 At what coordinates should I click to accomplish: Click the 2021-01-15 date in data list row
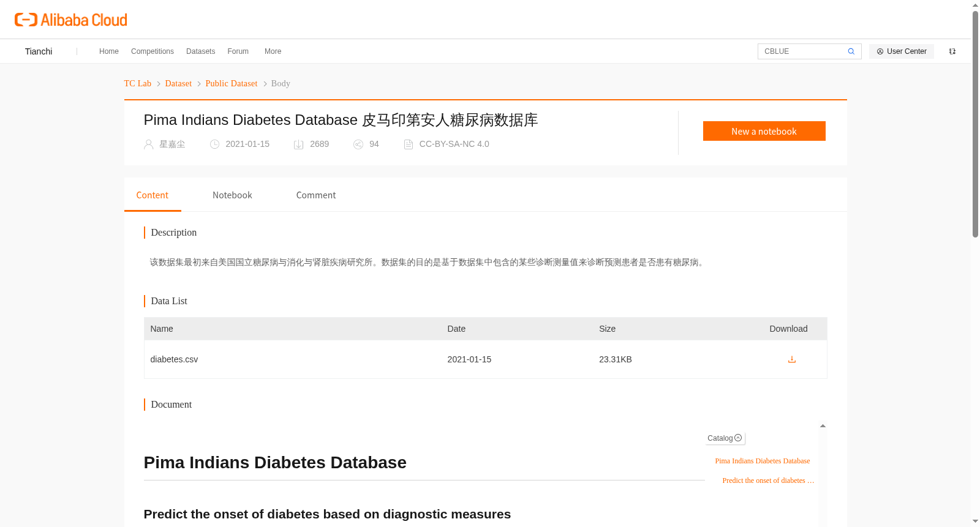[x=469, y=359]
